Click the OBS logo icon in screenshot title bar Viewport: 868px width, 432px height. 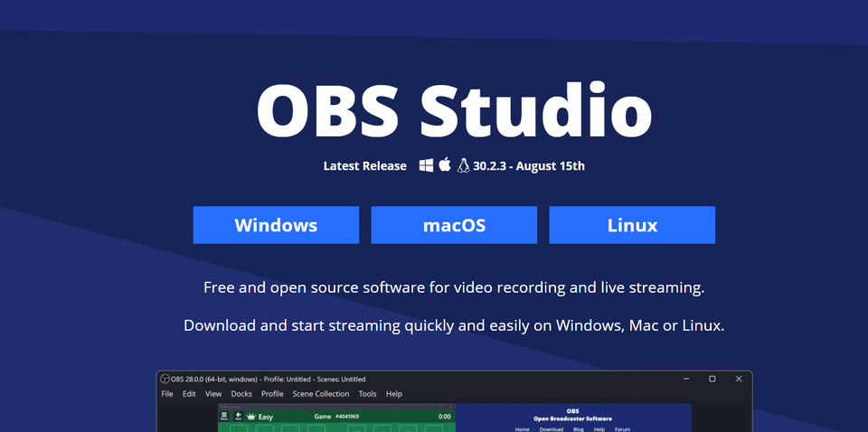point(165,379)
